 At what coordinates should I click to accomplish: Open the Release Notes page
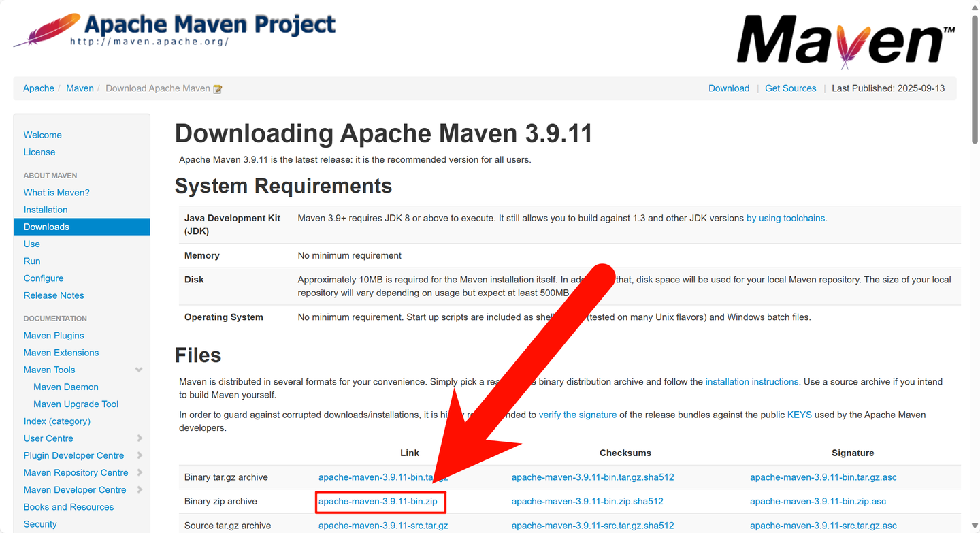(53, 295)
